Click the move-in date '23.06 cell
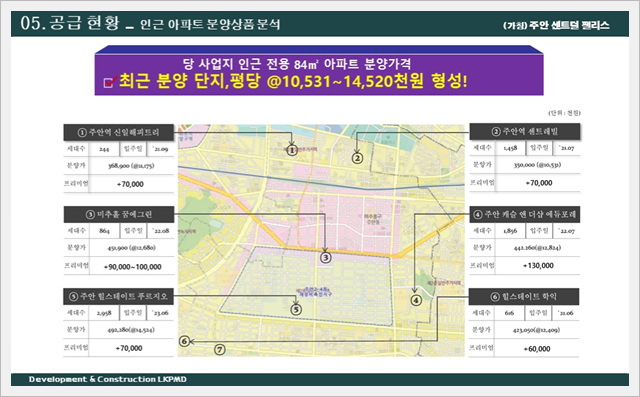This screenshot has width=640, height=397. [x=160, y=313]
